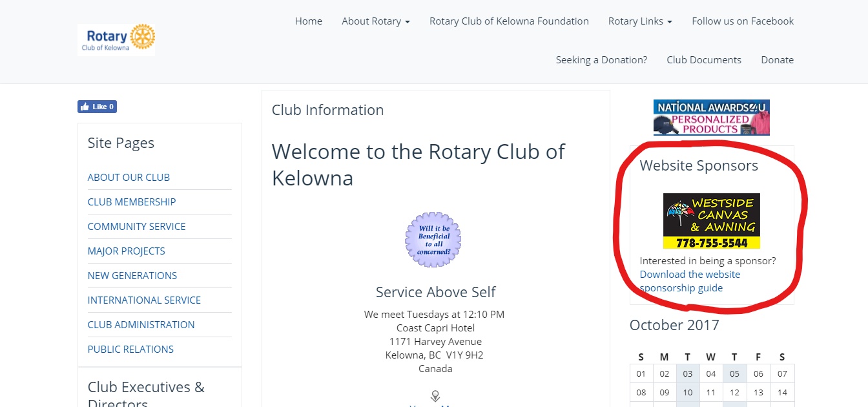Click 'Download the website sponsorship guide'

coord(689,280)
